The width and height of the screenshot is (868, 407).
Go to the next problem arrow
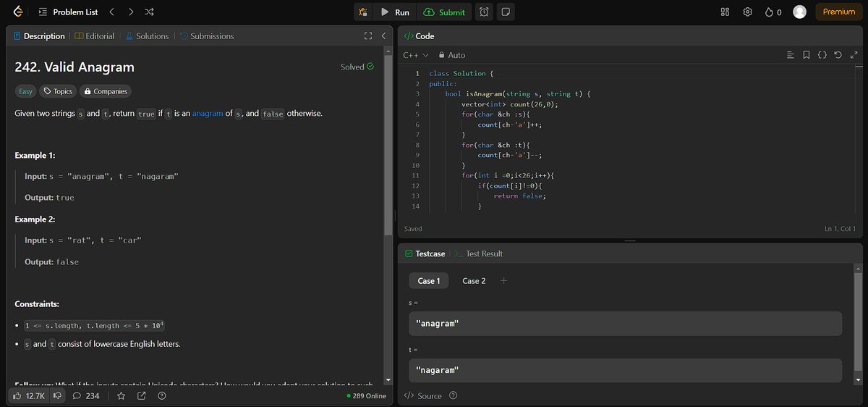tap(130, 12)
